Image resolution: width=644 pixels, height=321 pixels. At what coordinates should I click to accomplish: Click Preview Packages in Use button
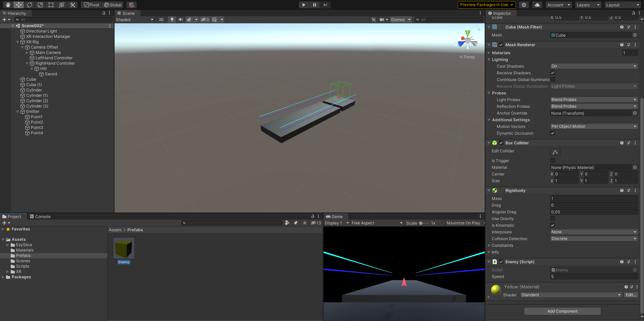(486, 5)
